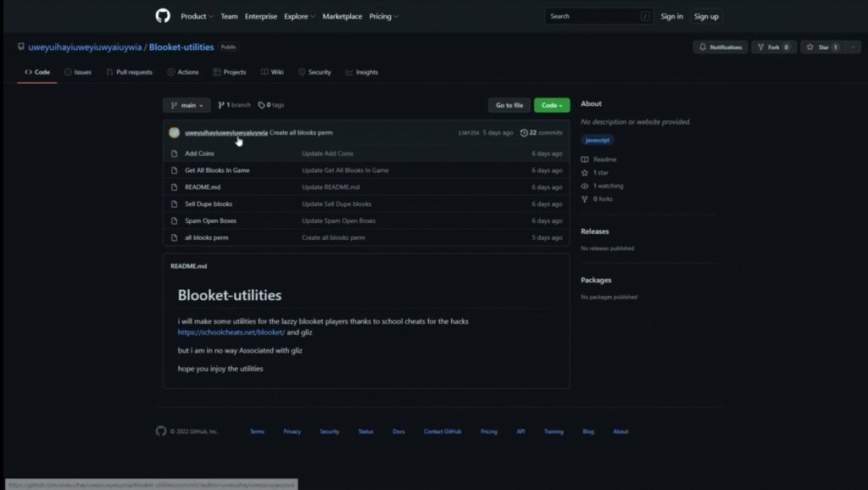Open the Security tab
Image resolution: width=868 pixels, height=490 pixels.
314,72
